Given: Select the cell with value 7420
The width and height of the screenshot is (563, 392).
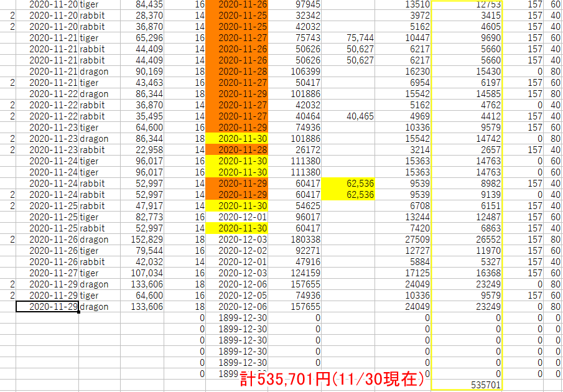Looking at the screenshot, I should coord(403,228).
